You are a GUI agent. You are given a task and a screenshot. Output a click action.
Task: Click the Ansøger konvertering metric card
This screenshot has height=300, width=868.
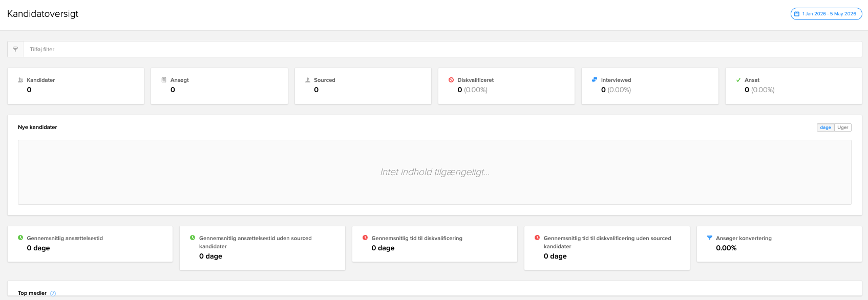[779, 244]
